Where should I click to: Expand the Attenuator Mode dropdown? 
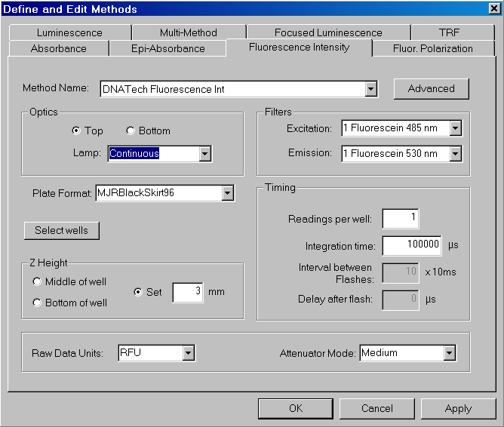point(450,352)
